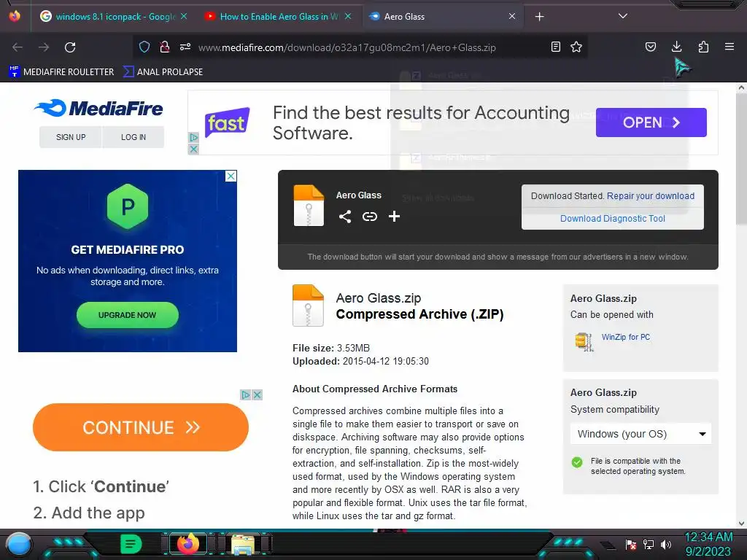Image resolution: width=747 pixels, height=560 pixels.
Task: Close the YouTube Aero Glass tab
Action: coord(348,16)
